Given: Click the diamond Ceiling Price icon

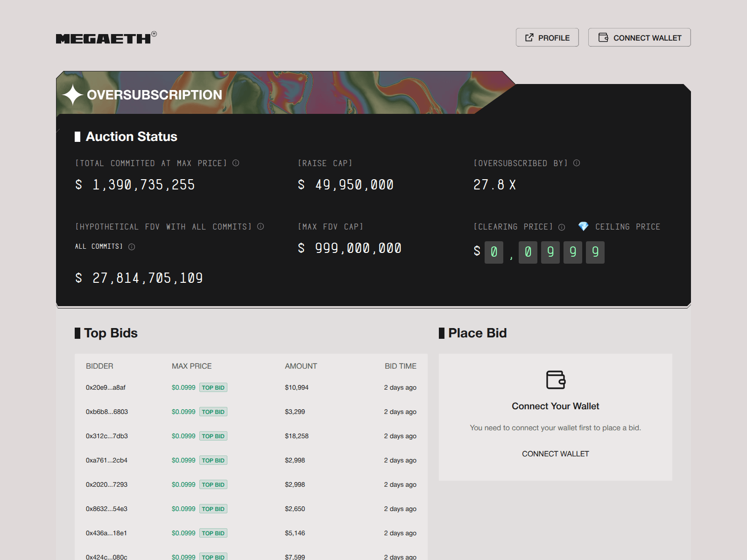Looking at the screenshot, I should coord(583,226).
